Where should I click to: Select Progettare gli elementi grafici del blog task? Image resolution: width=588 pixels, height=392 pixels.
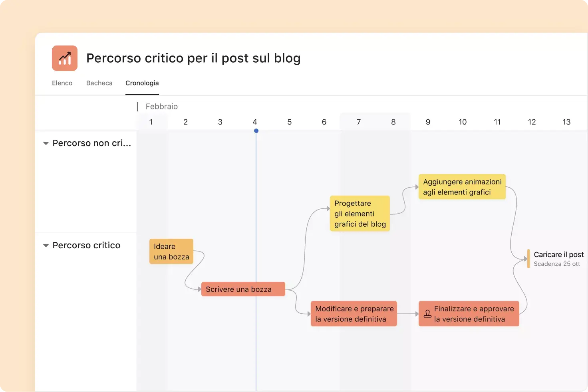tap(360, 214)
